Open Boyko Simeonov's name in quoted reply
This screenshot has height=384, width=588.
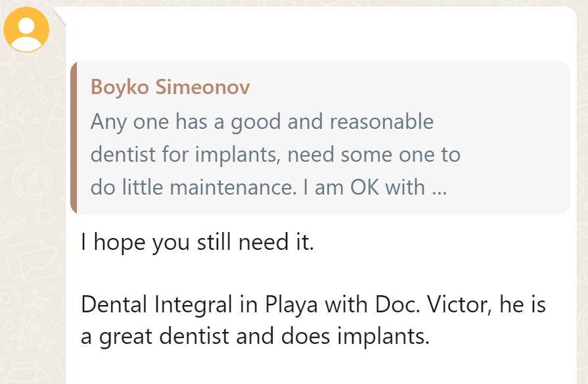tap(170, 87)
